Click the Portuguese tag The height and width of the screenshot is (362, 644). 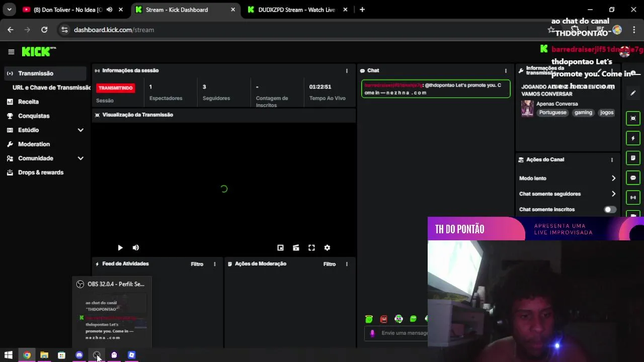pyautogui.click(x=552, y=113)
